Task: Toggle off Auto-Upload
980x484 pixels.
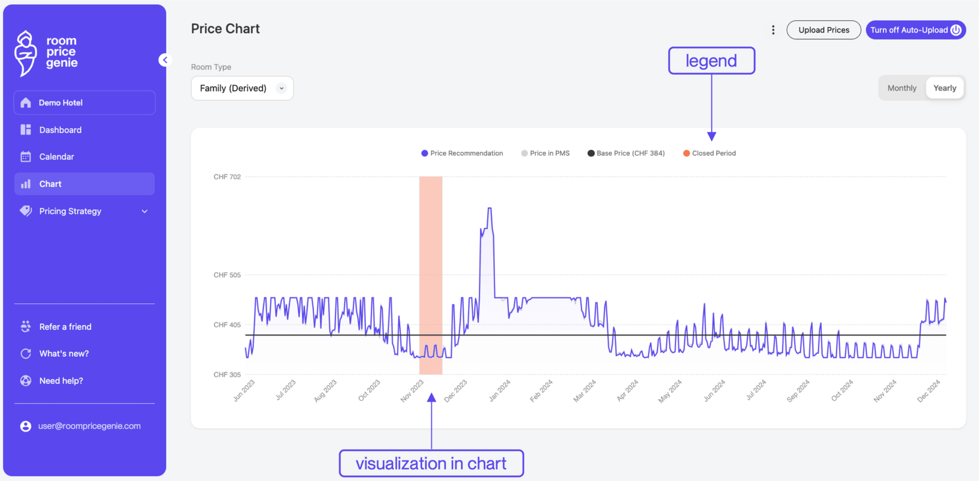Action: pyautogui.click(x=915, y=30)
